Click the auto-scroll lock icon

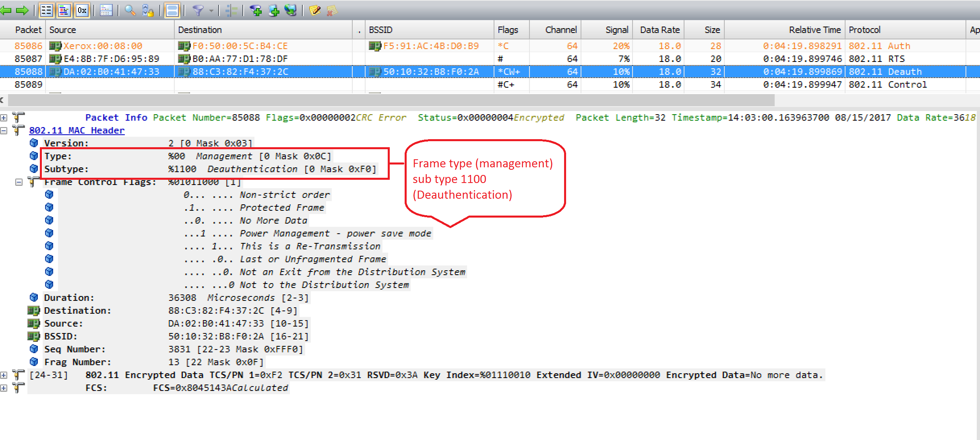[148, 10]
